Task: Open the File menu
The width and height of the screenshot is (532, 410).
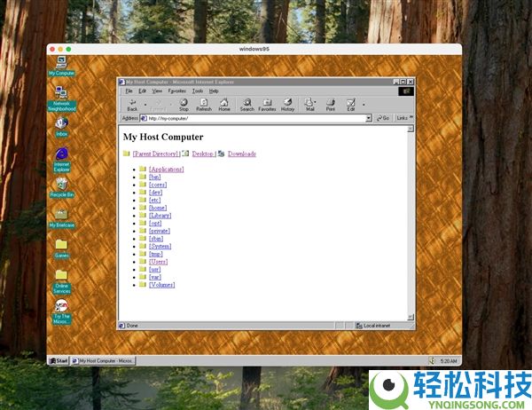Action: tap(129, 91)
